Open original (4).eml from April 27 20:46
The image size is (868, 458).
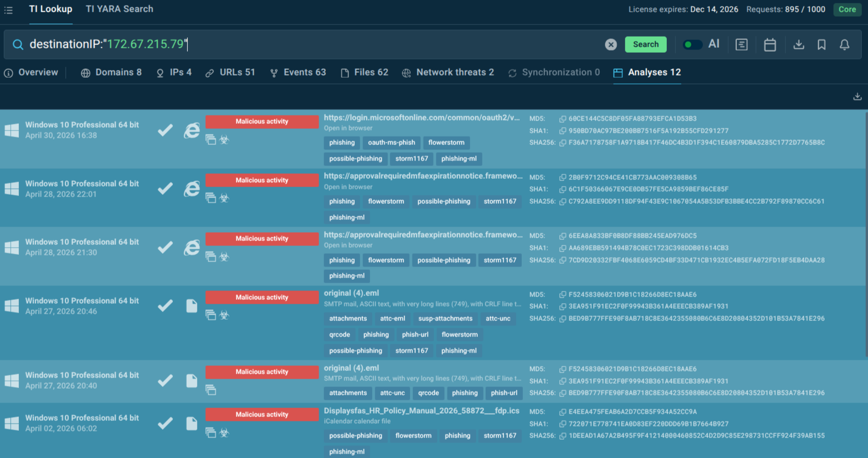[351, 293]
